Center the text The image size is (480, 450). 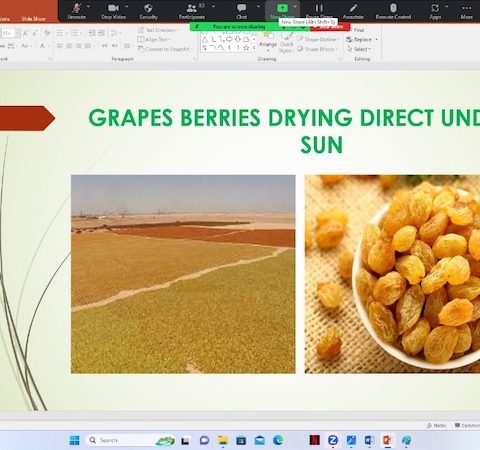69,46
